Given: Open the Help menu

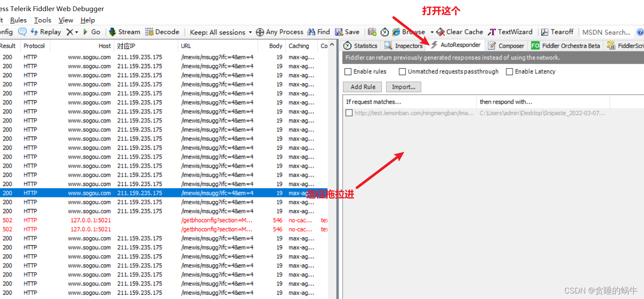Looking at the screenshot, I should coord(87,20).
